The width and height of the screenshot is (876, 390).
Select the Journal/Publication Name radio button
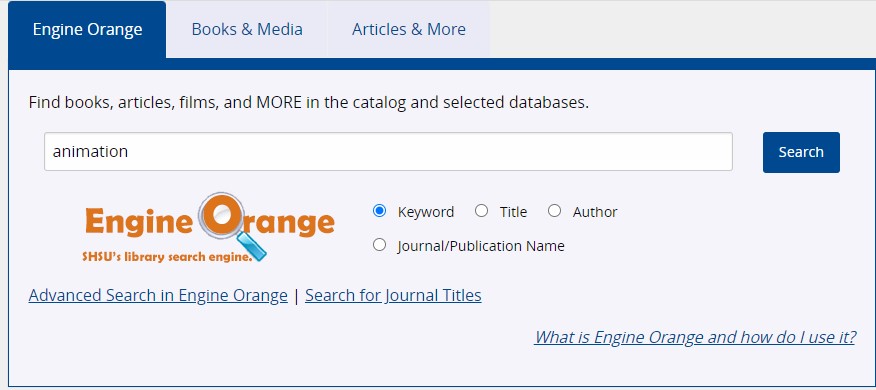tap(379, 245)
